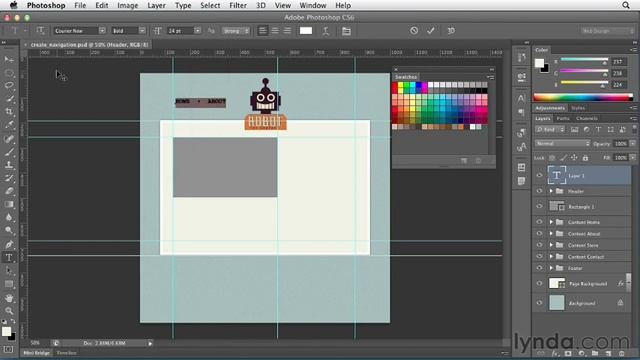The image size is (640, 360).
Task: Left align the text
Action: pos(263,31)
